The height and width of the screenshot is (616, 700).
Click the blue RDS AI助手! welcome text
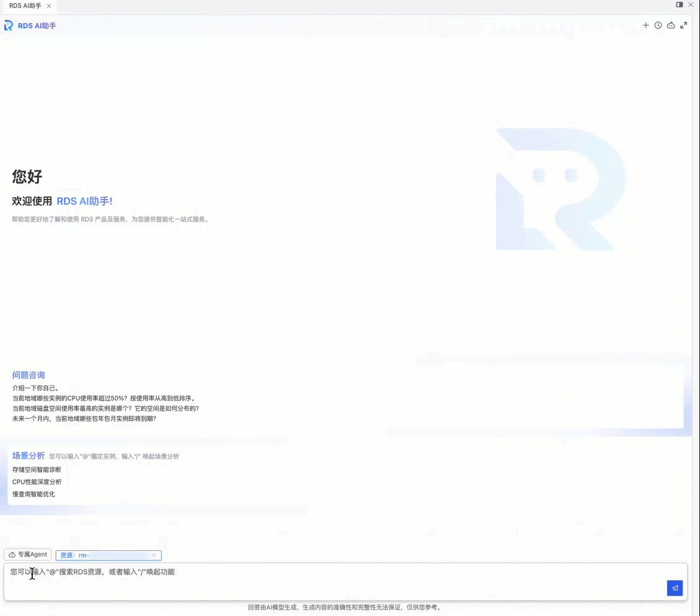tap(84, 201)
